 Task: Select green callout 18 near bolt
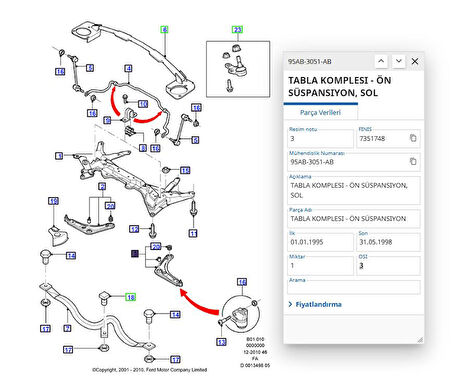(x=130, y=297)
